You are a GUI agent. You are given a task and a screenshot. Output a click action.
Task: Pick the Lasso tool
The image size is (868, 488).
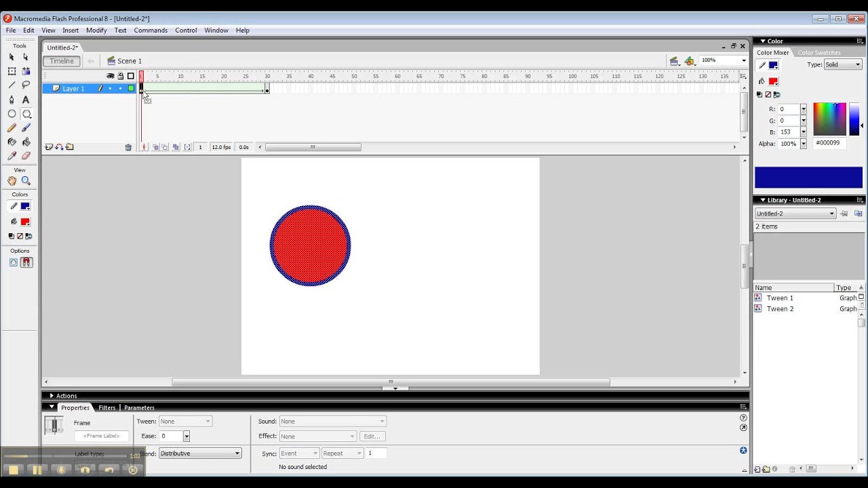coord(26,85)
